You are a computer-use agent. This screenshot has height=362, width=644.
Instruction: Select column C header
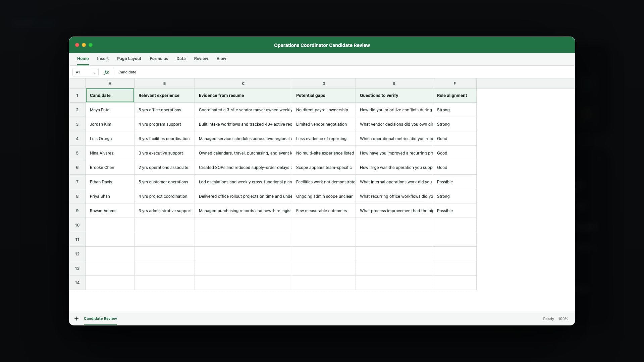243,83
